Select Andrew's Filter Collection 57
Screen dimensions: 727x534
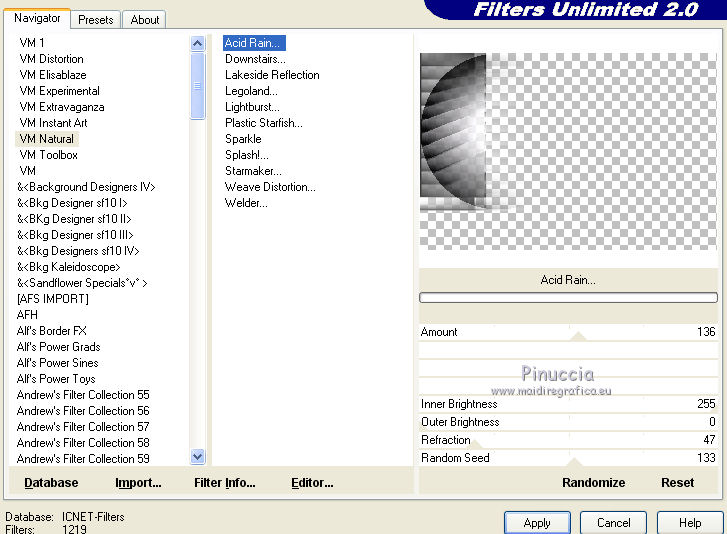83,426
